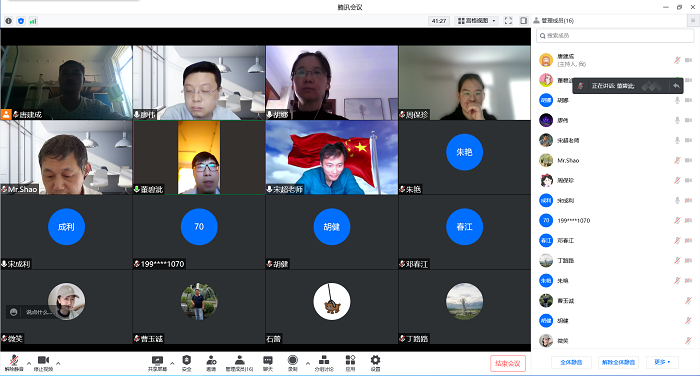This screenshot has height=376, width=700.
Task: Select 邓春江 avatar tile labeled 春江
Action: coord(465,232)
